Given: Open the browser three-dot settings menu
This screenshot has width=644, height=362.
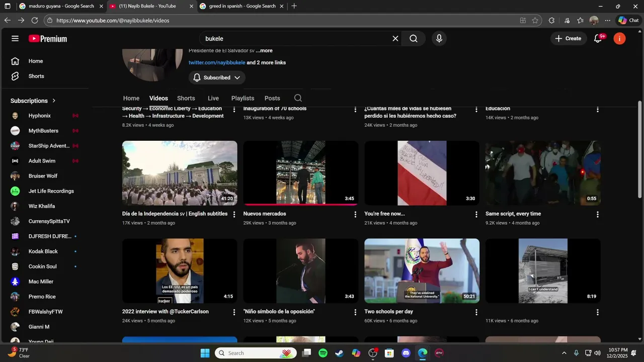Looking at the screenshot, I should pos(607,21).
